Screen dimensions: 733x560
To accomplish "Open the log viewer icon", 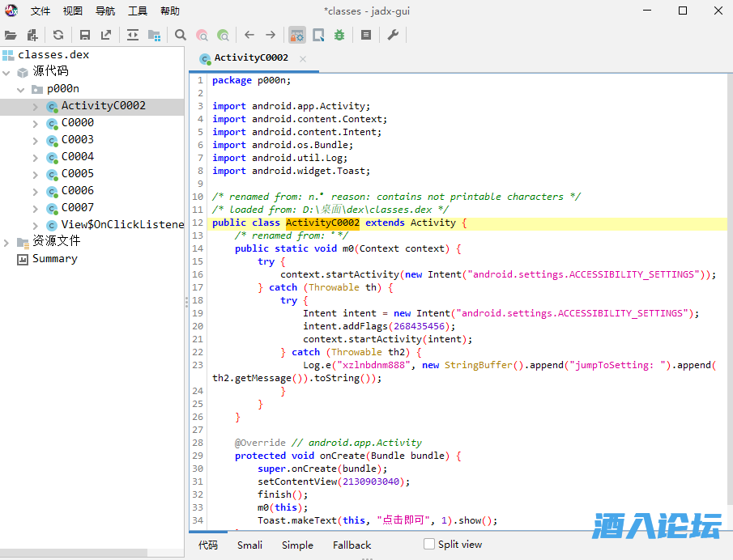I will pos(366,35).
